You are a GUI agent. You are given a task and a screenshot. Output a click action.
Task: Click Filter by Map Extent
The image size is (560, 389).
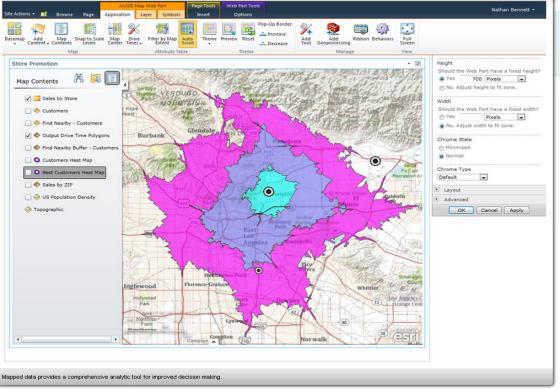[x=162, y=33]
